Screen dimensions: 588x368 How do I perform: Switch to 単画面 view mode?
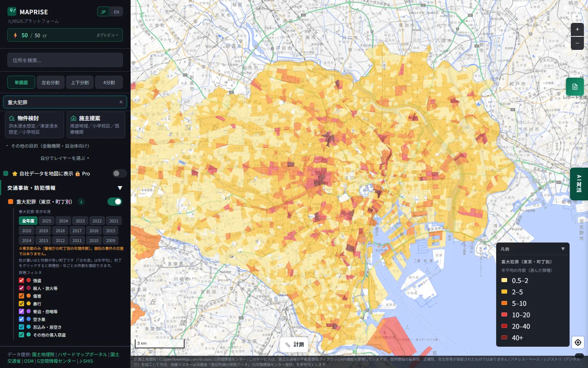[21, 82]
